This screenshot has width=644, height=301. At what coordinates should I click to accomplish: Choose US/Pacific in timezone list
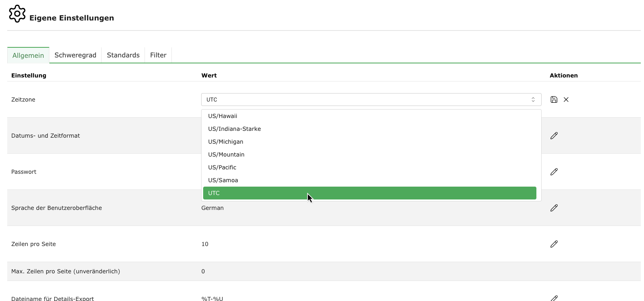pos(222,167)
